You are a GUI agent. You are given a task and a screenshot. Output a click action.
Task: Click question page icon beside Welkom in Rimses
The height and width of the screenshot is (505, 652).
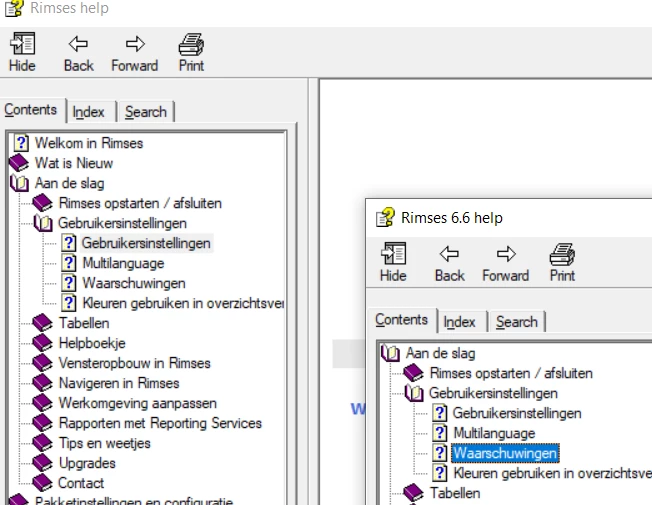tap(21, 143)
